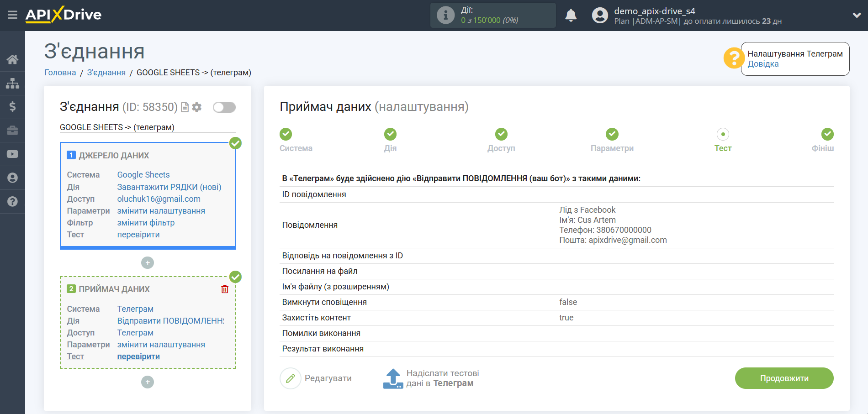Open the Довідка help link
The height and width of the screenshot is (414, 868).
763,64
